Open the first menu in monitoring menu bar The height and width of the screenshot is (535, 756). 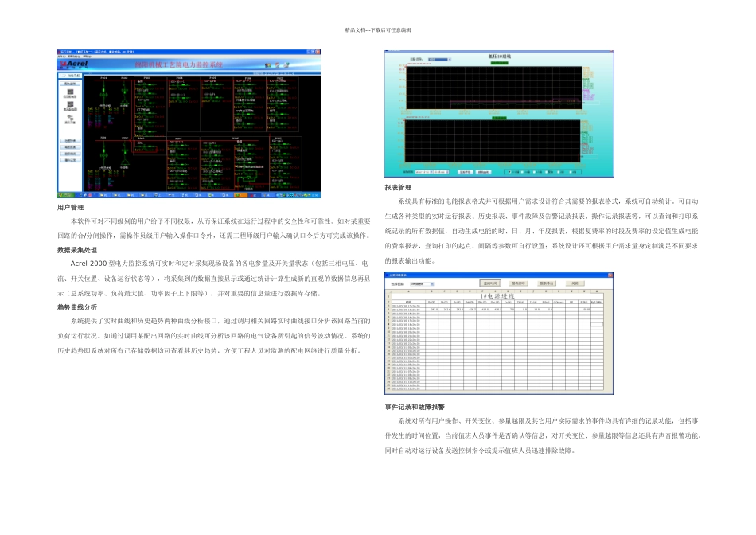[61, 57]
